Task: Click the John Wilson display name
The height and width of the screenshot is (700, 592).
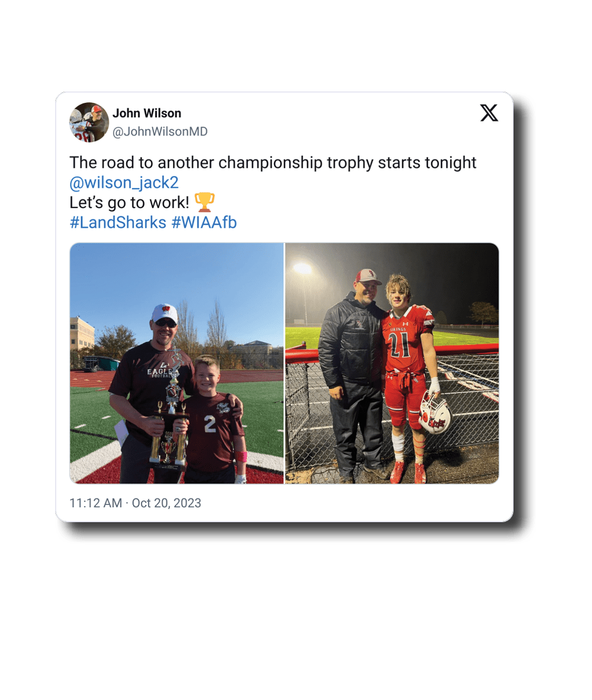Action: point(147,114)
